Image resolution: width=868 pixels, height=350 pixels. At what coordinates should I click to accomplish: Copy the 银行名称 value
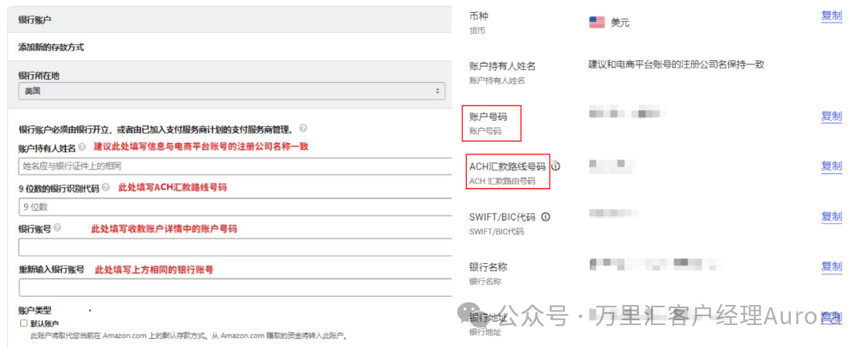pos(831,267)
